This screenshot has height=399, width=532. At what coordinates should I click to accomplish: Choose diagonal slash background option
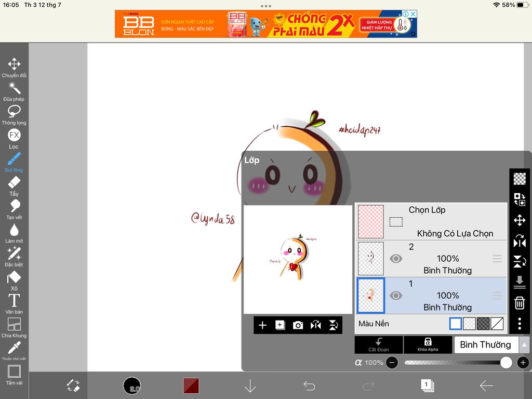pos(497,324)
